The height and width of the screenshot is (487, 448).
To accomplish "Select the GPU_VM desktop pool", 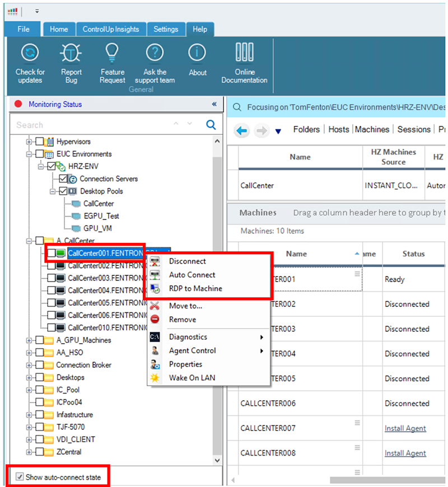I will [x=97, y=228].
